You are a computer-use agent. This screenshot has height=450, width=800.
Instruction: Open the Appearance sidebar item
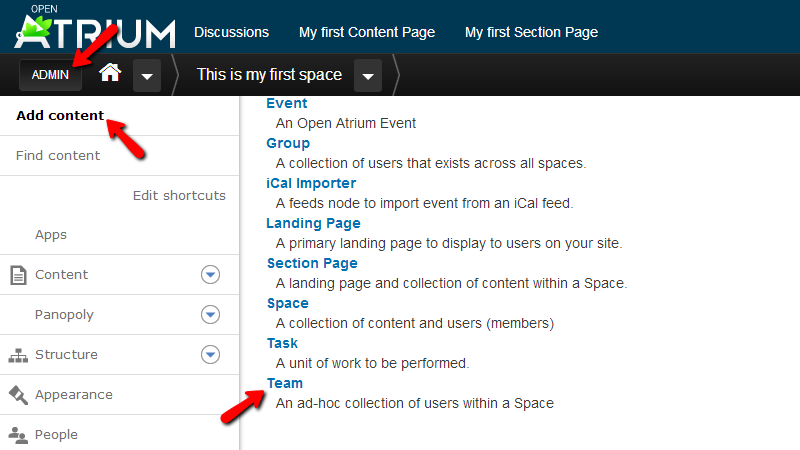[x=74, y=395]
